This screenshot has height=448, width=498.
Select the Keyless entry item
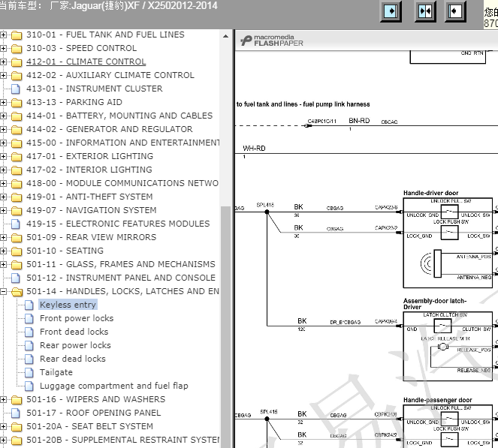tap(68, 305)
